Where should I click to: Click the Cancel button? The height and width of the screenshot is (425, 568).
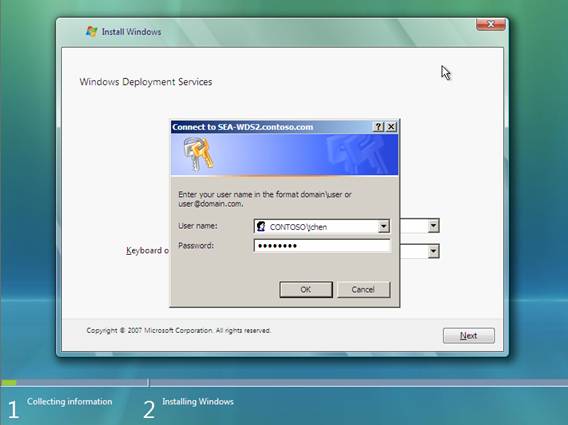click(363, 289)
